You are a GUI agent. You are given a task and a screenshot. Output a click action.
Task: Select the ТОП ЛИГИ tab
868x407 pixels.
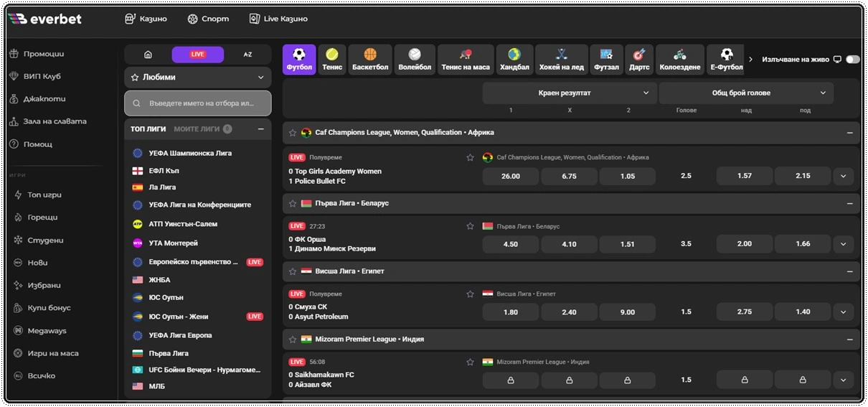[x=148, y=129]
